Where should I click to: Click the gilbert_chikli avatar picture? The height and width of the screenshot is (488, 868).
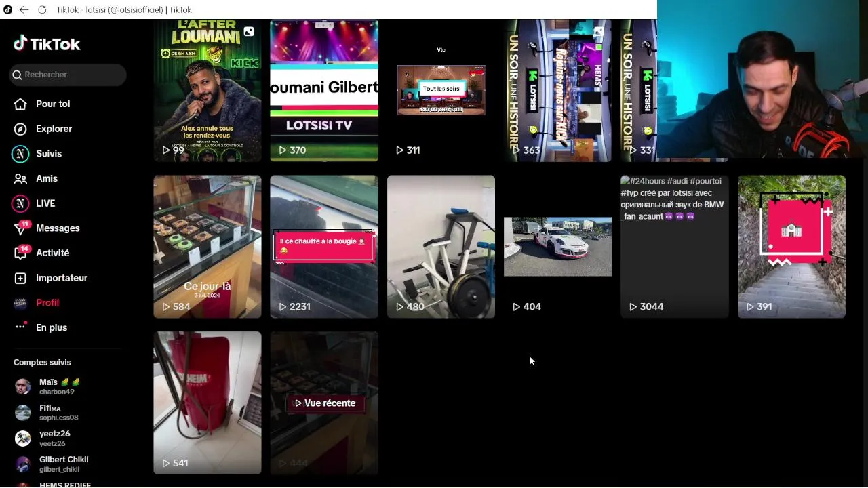(x=23, y=464)
